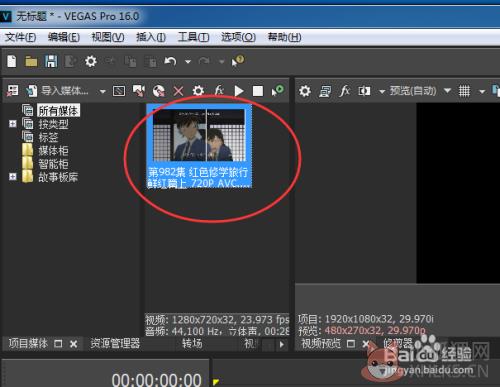Open the 编辑(E) menu

pos(64,37)
